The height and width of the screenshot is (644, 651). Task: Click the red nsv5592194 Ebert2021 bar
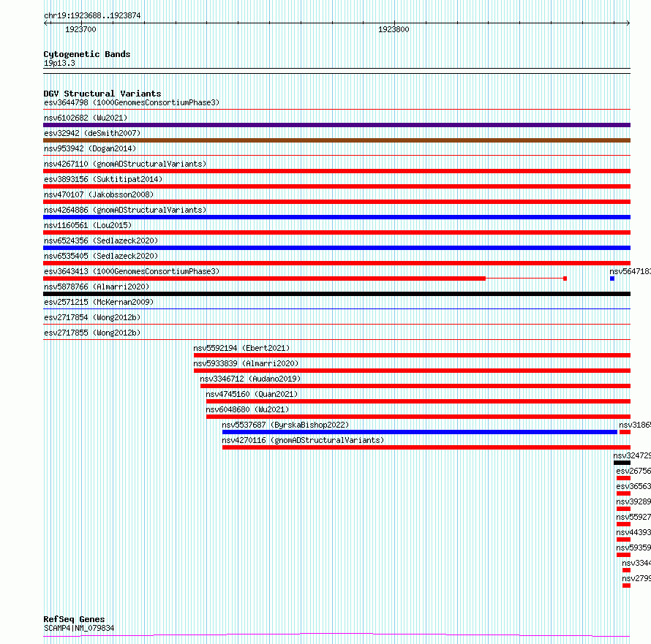pos(412,355)
